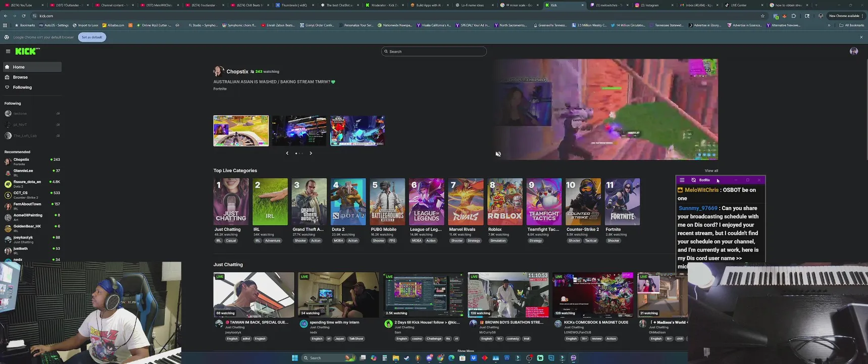Open recommended channel FernAboutTown
This screenshot has height=364, width=868.
(32, 206)
